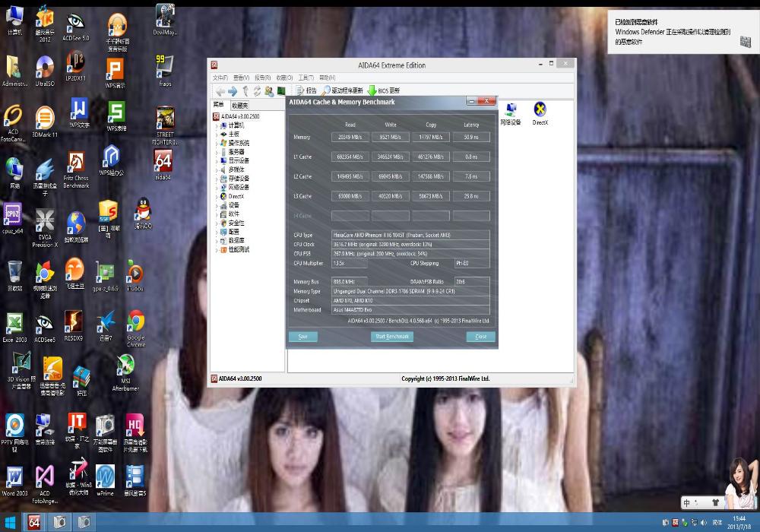Open the Google Chrome desktop shortcut
Screen dimensions: 760x532
(x=136, y=328)
